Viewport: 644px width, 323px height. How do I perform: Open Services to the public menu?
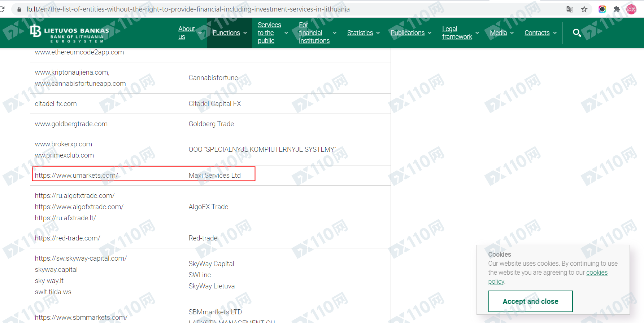pos(269,33)
